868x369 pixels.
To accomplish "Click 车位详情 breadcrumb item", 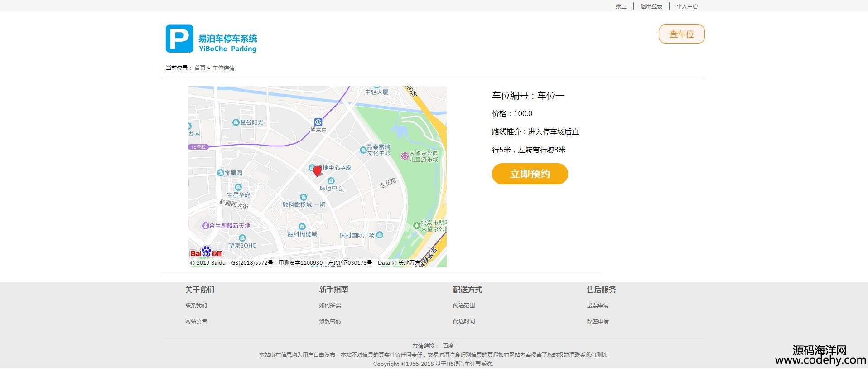I will pos(223,68).
